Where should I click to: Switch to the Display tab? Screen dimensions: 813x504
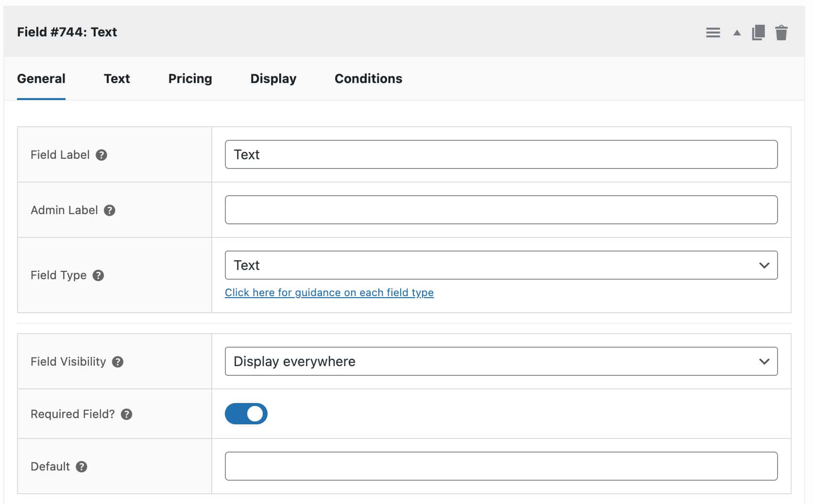273,78
